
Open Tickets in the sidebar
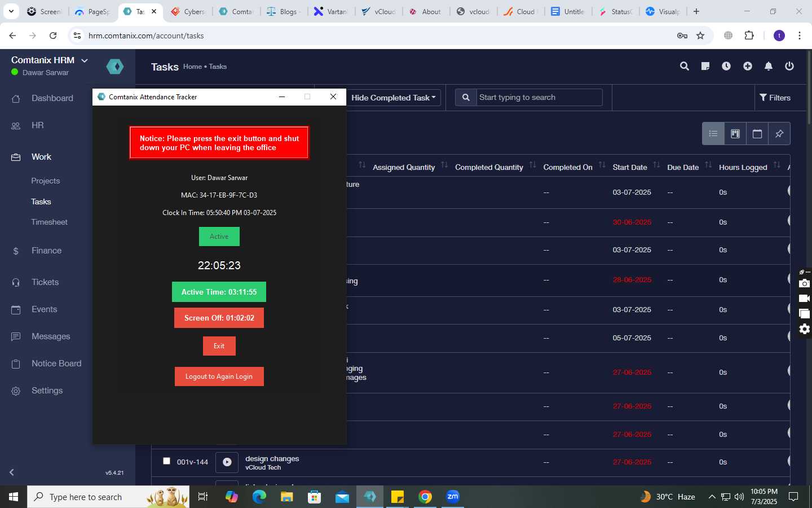click(45, 282)
